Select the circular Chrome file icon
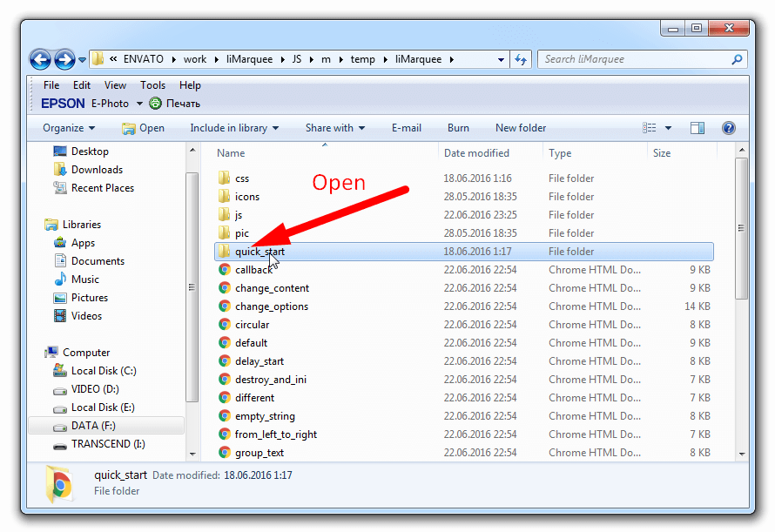The image size is (775, 532). click(x=225, y=325)
